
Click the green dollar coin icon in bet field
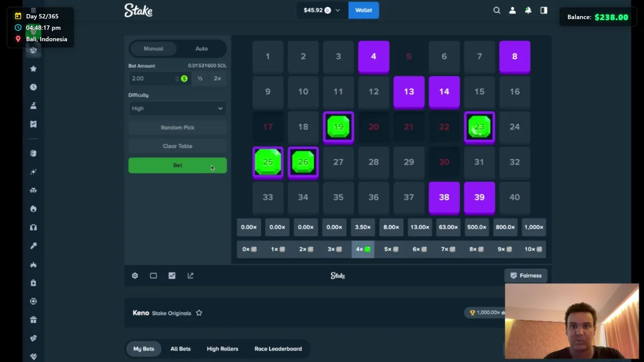click(x=184, y=78)
